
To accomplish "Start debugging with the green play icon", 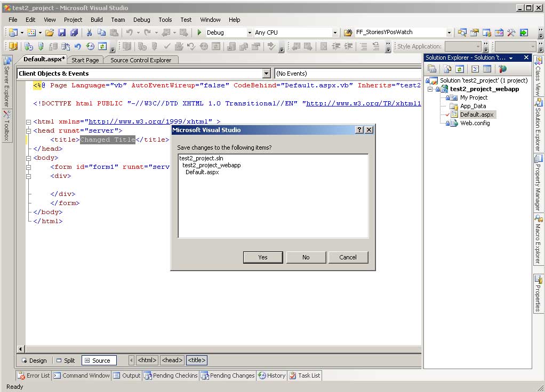I will [x=199, y=32].
